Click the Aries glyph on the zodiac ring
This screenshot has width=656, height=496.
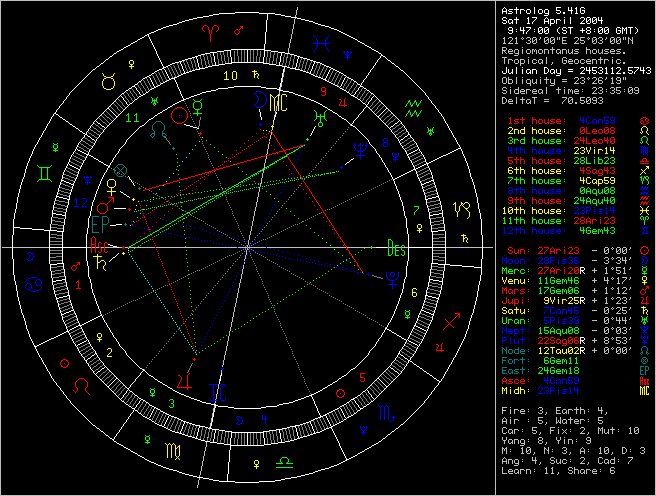point(212,32)
